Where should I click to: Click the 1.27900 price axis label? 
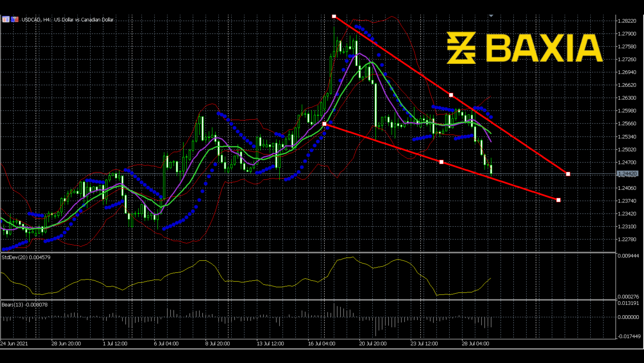point(627,34)
